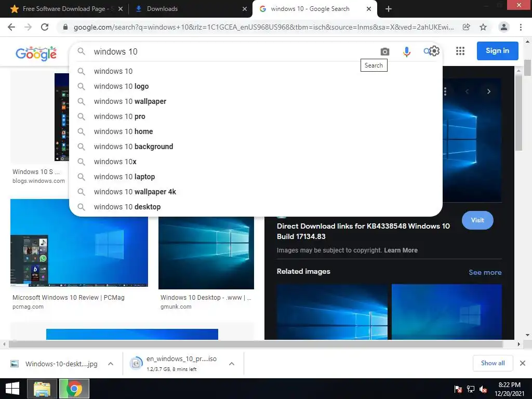Screen dimensions: 532x399
Task: Click the browser forward arrow
Action: click(28, 27)
